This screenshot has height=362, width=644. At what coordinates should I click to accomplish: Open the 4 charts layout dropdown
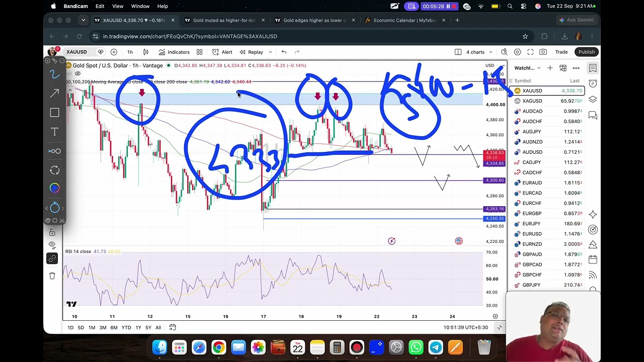pyautogui.click(x=474, y=52)
